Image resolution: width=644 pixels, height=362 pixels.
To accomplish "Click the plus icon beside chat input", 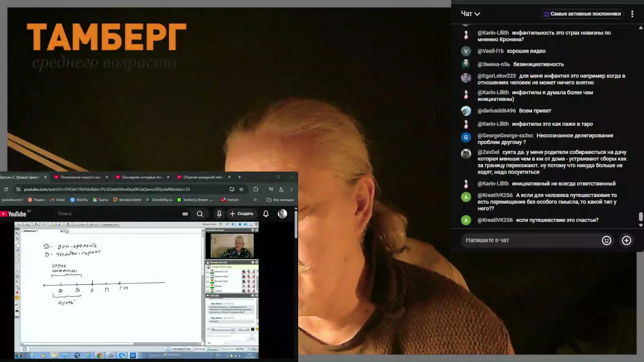I will 626,240.
